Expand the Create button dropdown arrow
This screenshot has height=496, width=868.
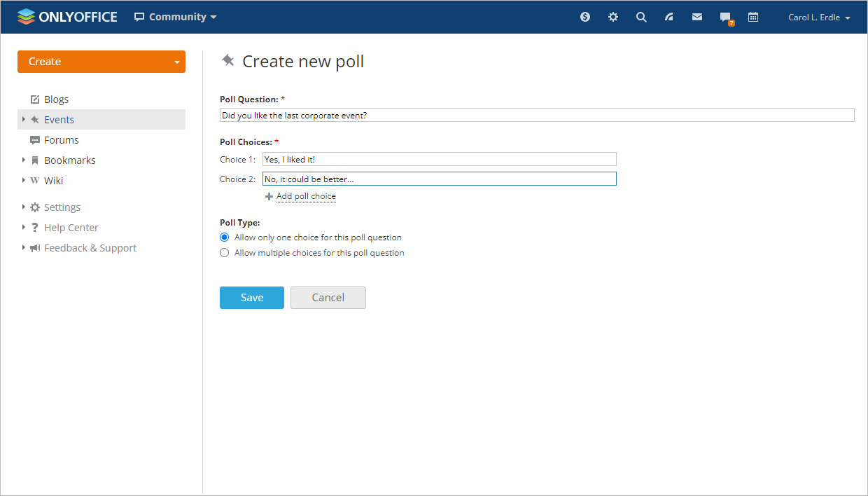click(x=176, y=62)
